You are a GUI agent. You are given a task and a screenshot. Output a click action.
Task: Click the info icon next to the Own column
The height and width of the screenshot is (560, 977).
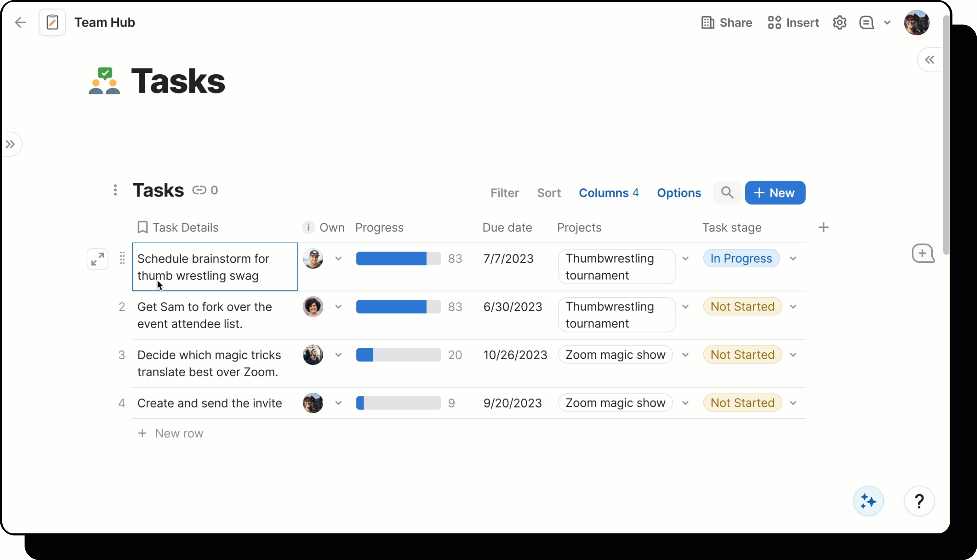pyautogui.click(x=308, y=227)
